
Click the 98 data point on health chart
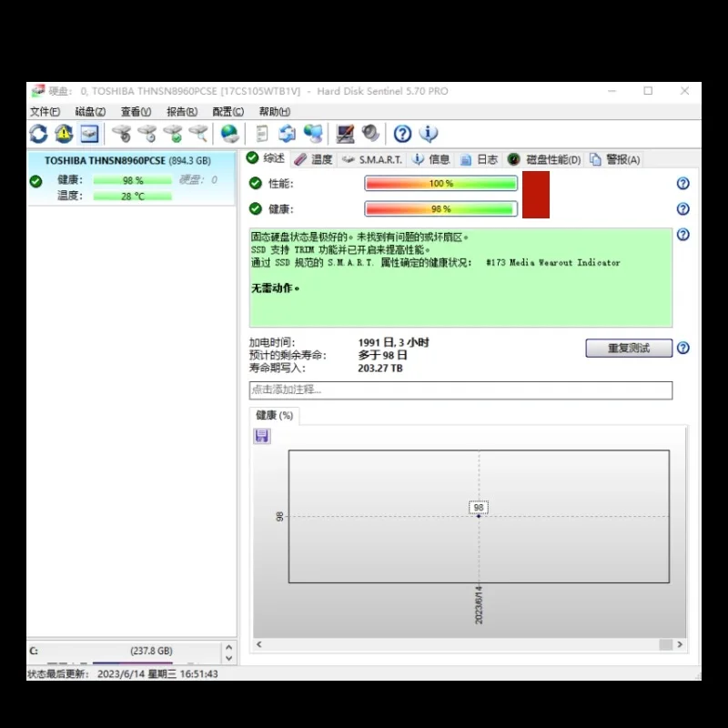click(479, 516)
